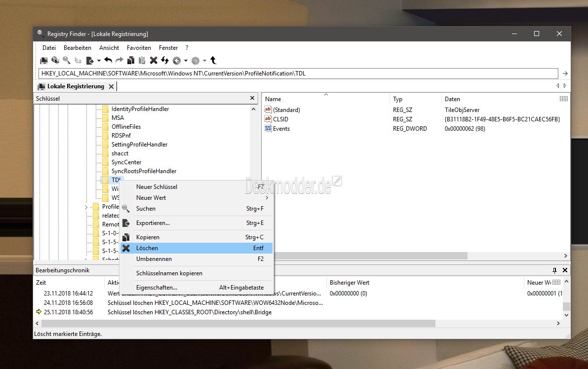Select the shacct key
Viewport: 588px width, 369px height.
120,153
